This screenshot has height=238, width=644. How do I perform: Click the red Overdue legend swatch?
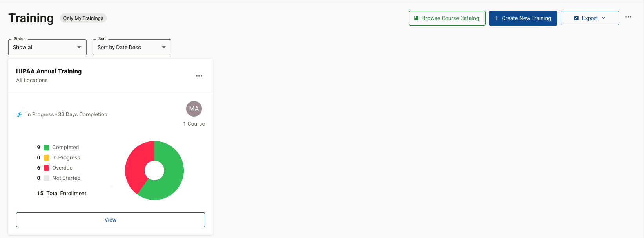[46, 168]
